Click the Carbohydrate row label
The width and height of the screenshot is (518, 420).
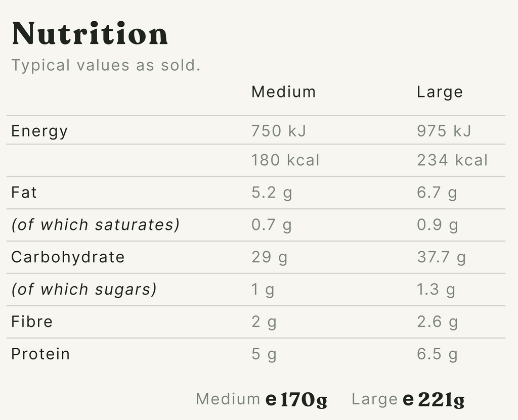[x=68, y=257]
